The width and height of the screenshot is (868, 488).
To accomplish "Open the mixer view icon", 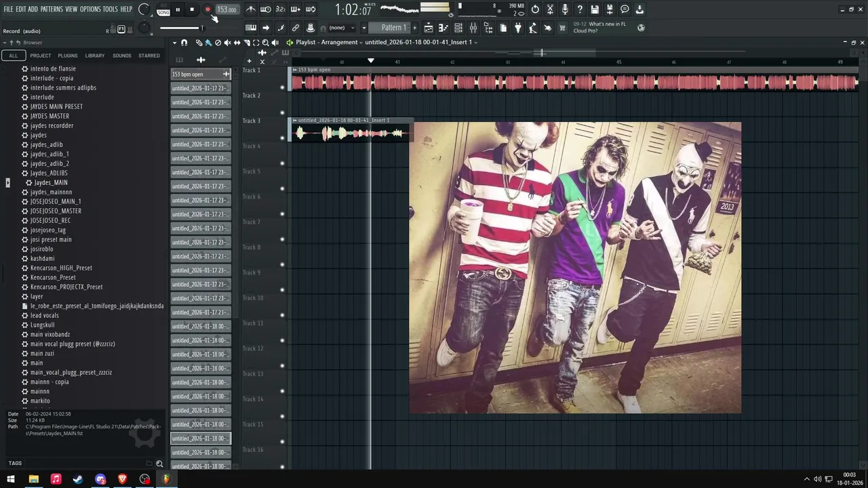I will 473,28.
